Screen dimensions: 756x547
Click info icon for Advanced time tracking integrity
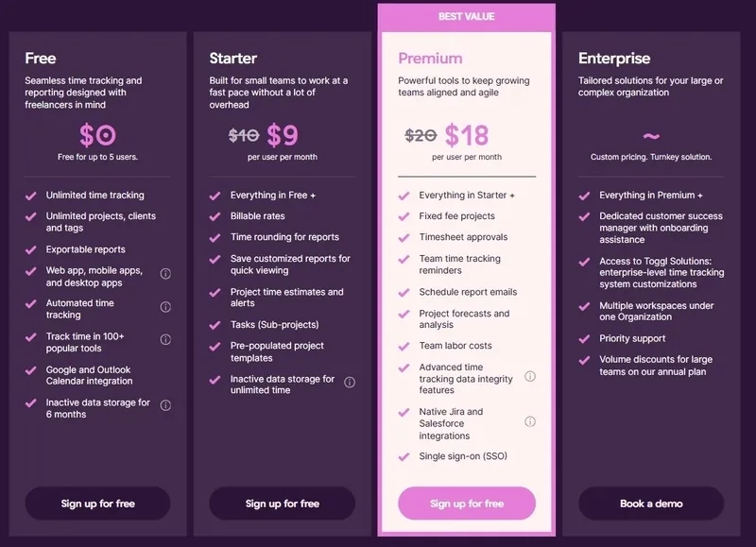tap(530, 376)
